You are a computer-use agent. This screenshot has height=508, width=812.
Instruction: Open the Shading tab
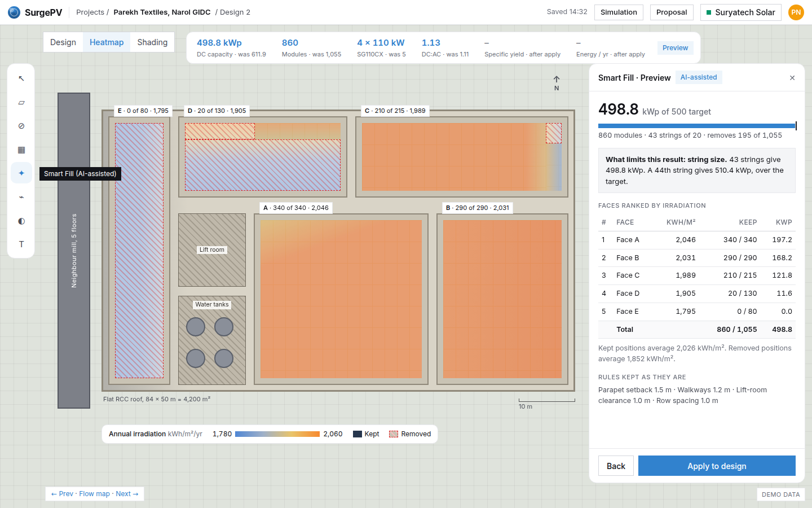(x=152, y=42)
